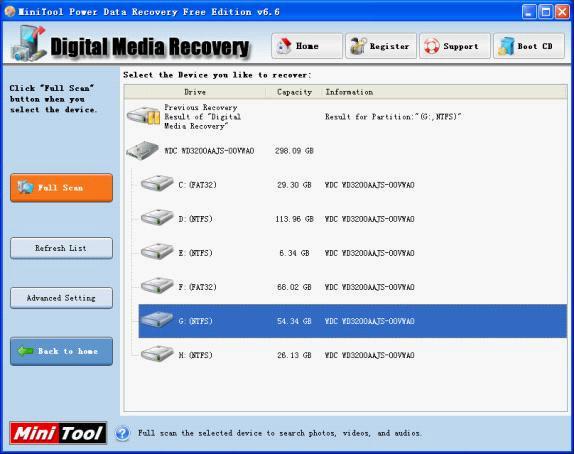Viewport: 575px width, 454px height.
Task: Click the Refresh List button
Action: [x=61, y=248]
